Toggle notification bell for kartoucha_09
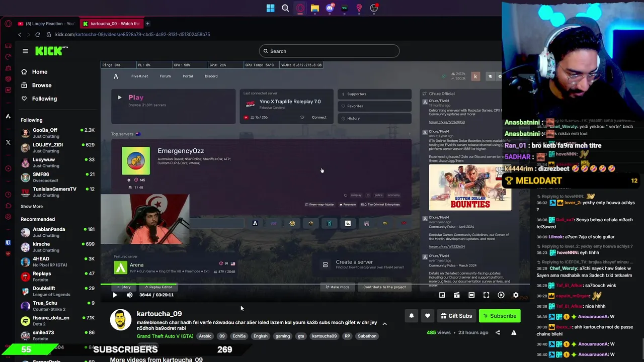This screenshot has height=362, width=644. point(411,316)
